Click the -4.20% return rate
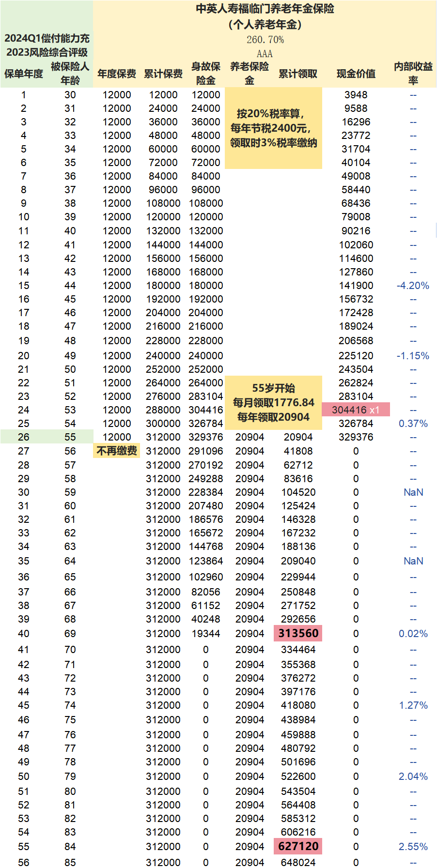Viewport: 437px width, 868px height. coord(413,286)
